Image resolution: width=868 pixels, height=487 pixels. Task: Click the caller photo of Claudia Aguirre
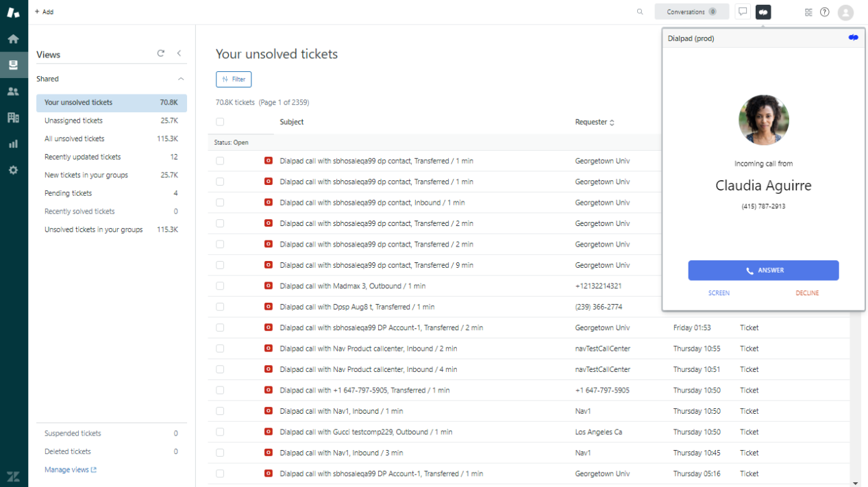[763, 120]
